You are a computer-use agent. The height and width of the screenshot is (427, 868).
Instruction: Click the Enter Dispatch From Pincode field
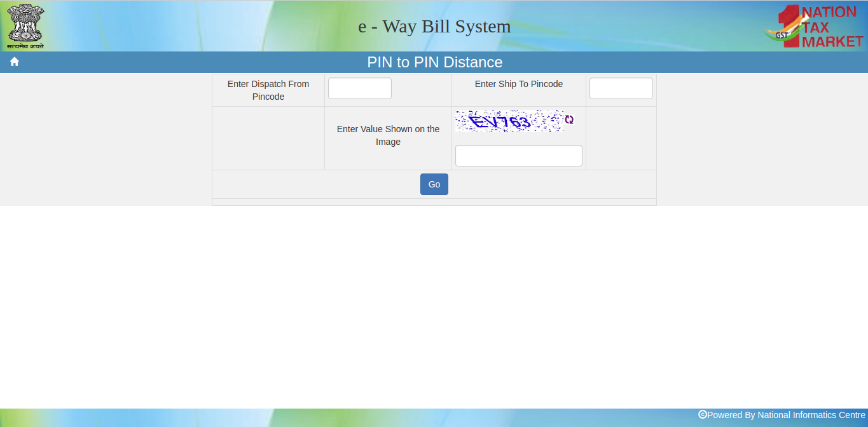(359, 88)
